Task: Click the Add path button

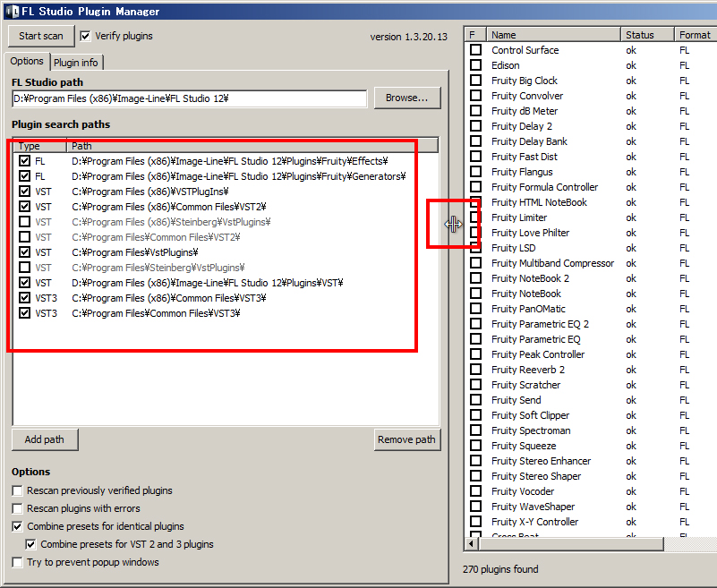Action: (x=45, y=439)
